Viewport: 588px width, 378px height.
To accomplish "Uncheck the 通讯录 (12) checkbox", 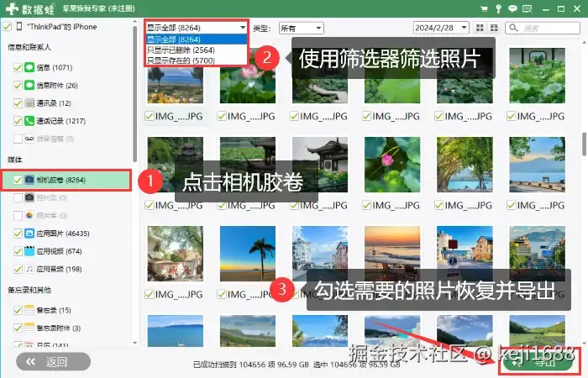I will point(18,102).
